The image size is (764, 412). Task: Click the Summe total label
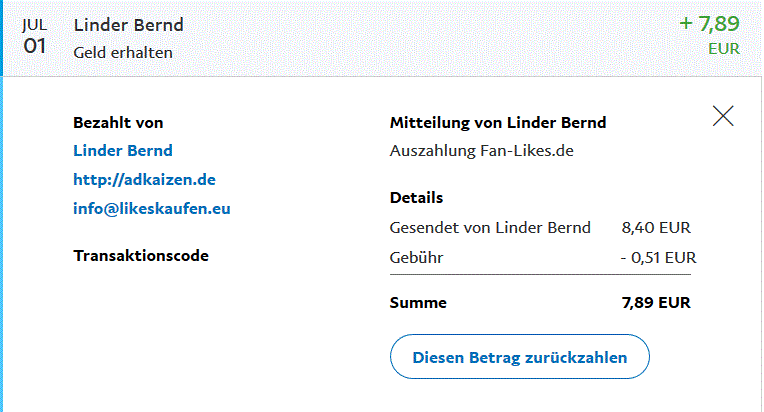[418, 303]
